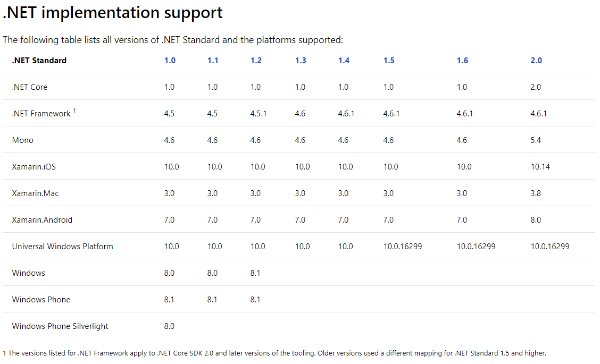
Task: Click the 1.5 version header link
Action: tap(389, 61)
